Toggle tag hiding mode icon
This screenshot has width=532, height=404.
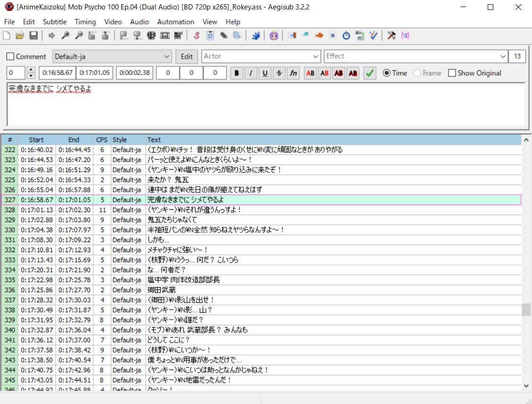[x=405, y=35]
